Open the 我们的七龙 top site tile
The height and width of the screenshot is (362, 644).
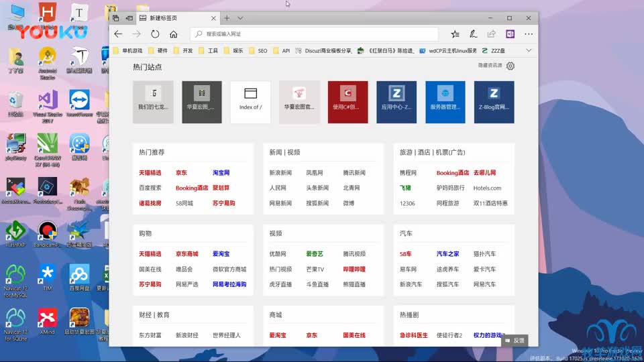point(153,102)
